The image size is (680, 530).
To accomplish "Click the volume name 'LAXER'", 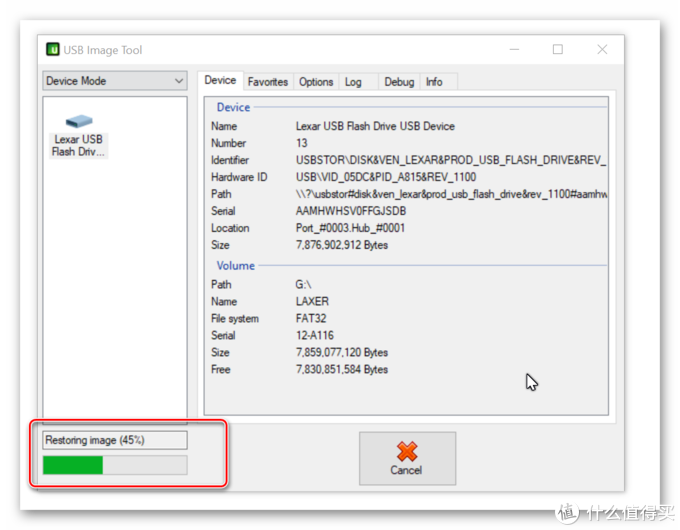I will tap(312, 301).
